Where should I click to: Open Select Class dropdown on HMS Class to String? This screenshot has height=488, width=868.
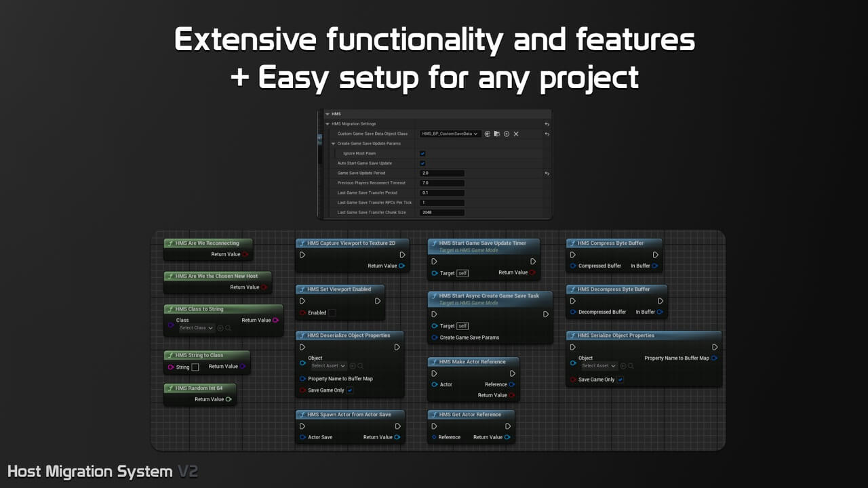coord(196,328)
